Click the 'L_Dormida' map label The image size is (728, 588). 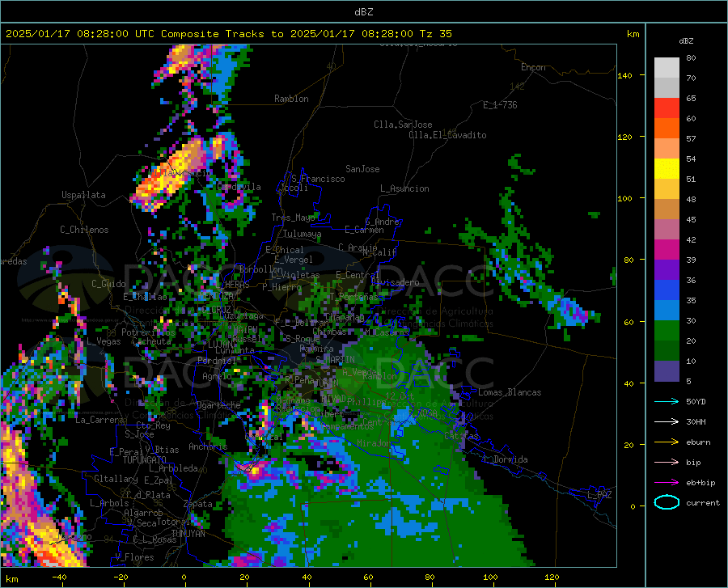point(505,459)
